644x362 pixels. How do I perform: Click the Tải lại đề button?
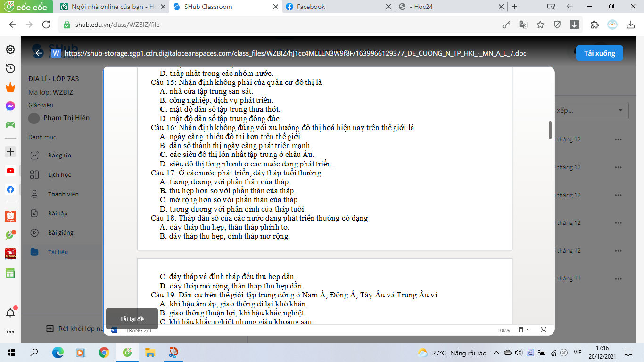132,319
